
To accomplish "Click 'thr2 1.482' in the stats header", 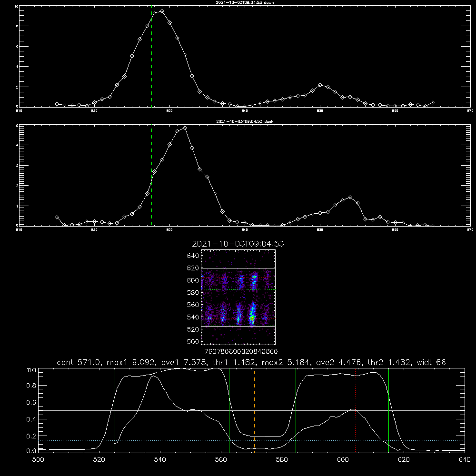I will (389, 362).
